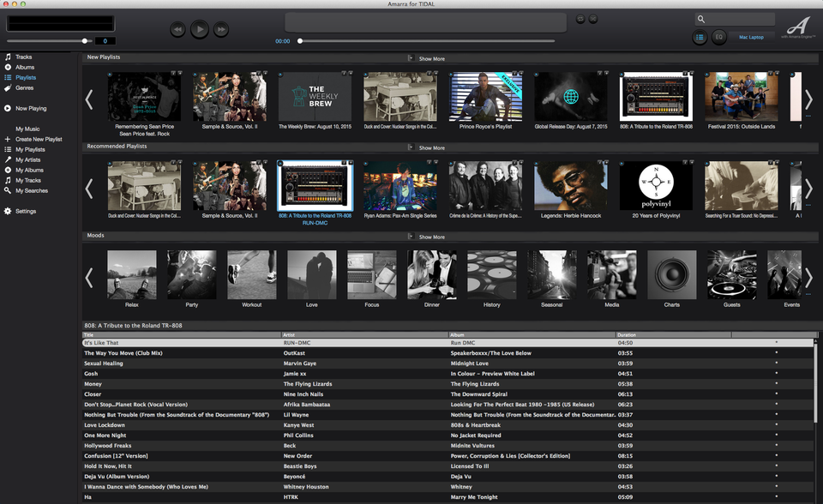The width and height of the screenshot is (823, 504).
Task: Adjust the volume slider knob
Action: (x=85, y=40)
